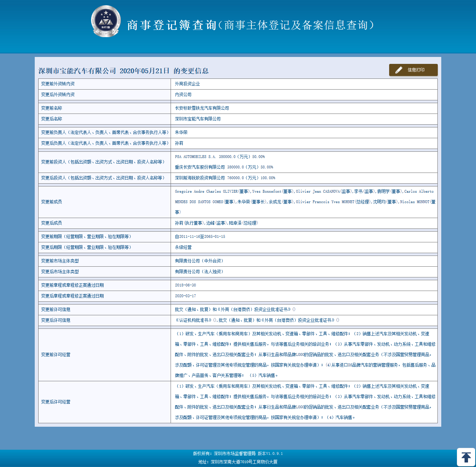
Task: Click the footer address 深南大道7010号 line
Action: click(238, 462)
